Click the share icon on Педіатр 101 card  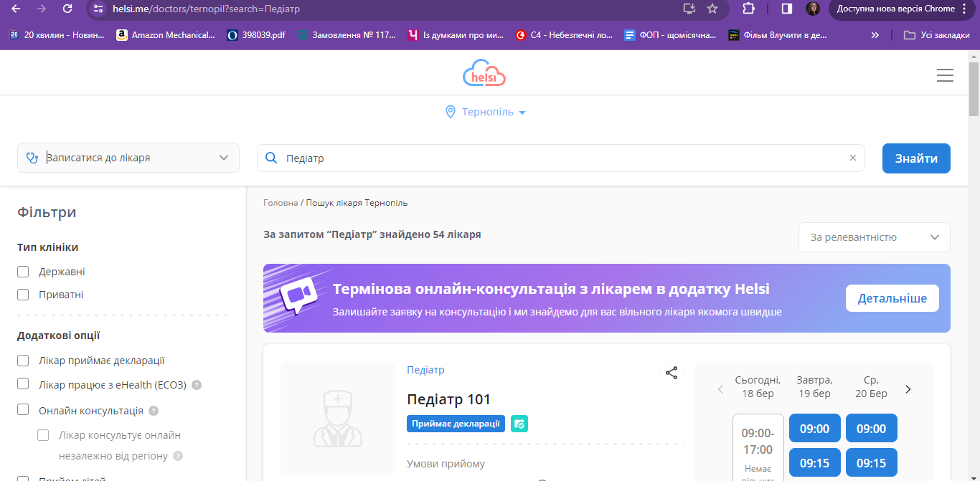click(672, 373)
